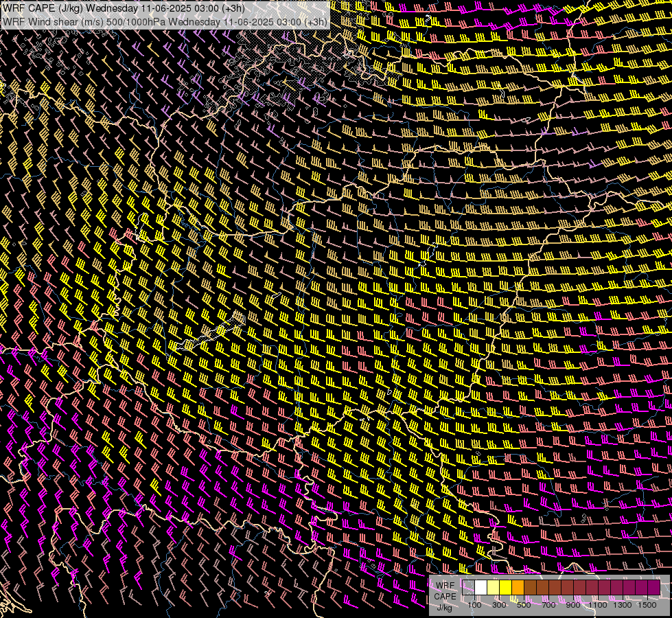Click the 1300 legend value

click(x=623, y=605)
